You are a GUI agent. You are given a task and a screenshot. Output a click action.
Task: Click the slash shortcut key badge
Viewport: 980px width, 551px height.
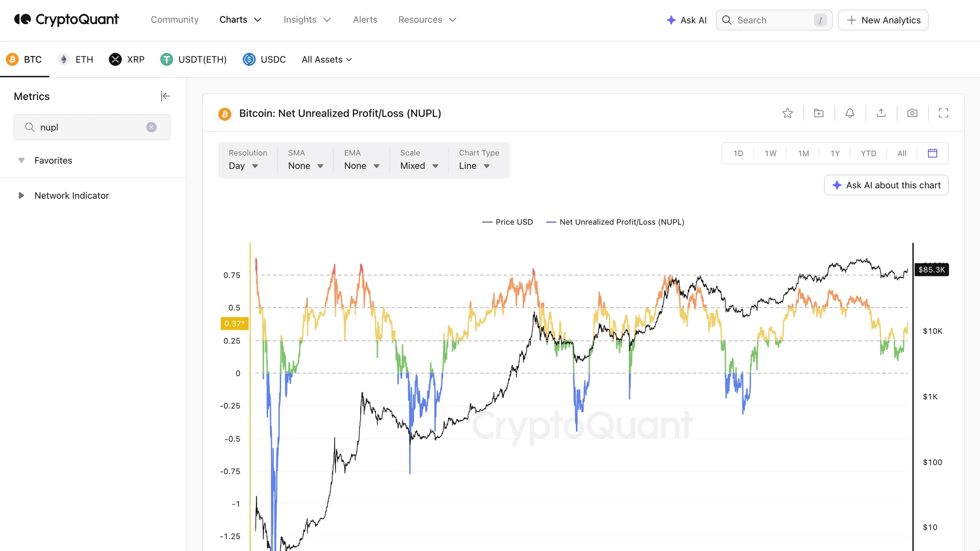[x=820, y=20]
